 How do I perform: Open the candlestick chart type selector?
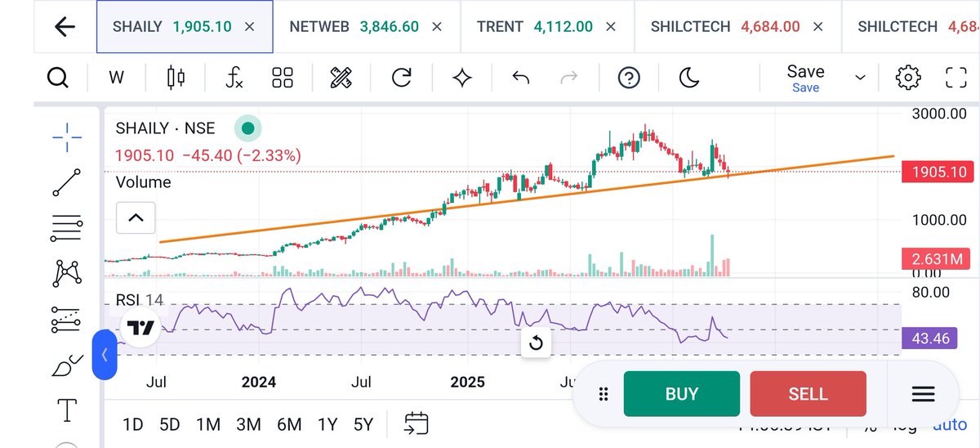point(176,78)
